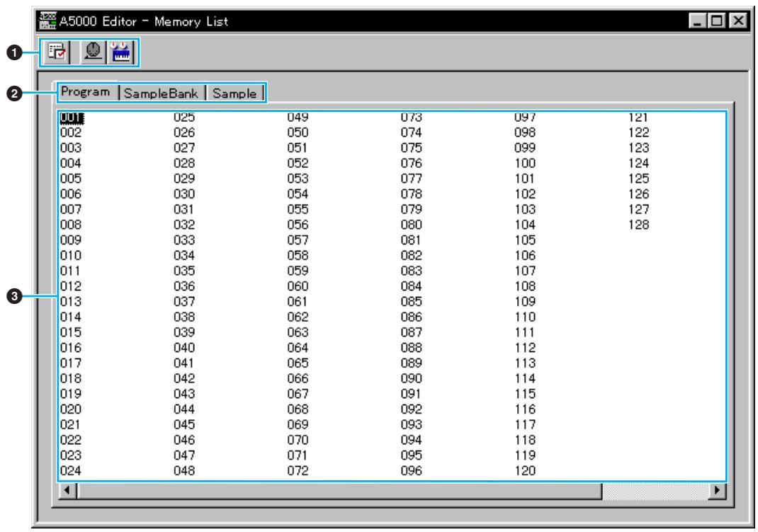Select program 005
The width and height of the screenshot is (758, 532).
coord(71,179)
